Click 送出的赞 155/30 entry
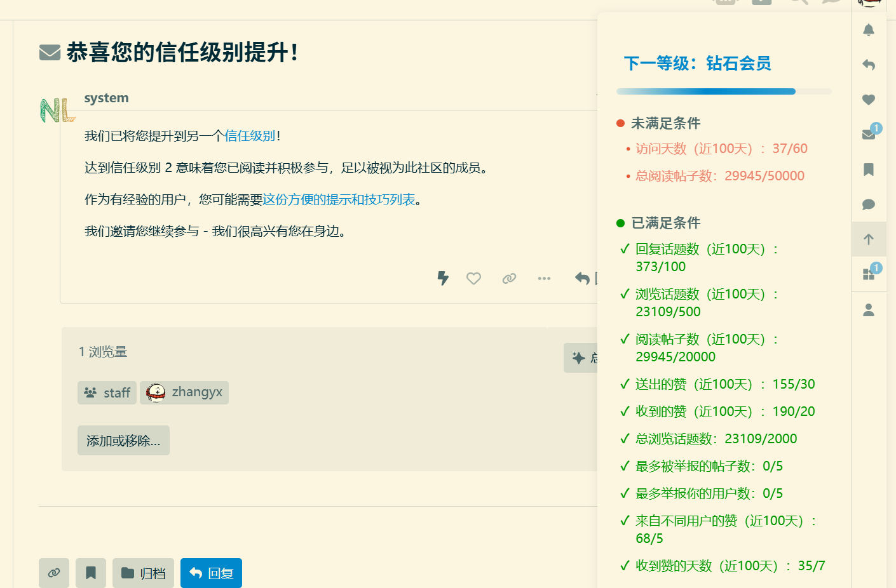Viewport: 896px width, 588px height. 725,384
